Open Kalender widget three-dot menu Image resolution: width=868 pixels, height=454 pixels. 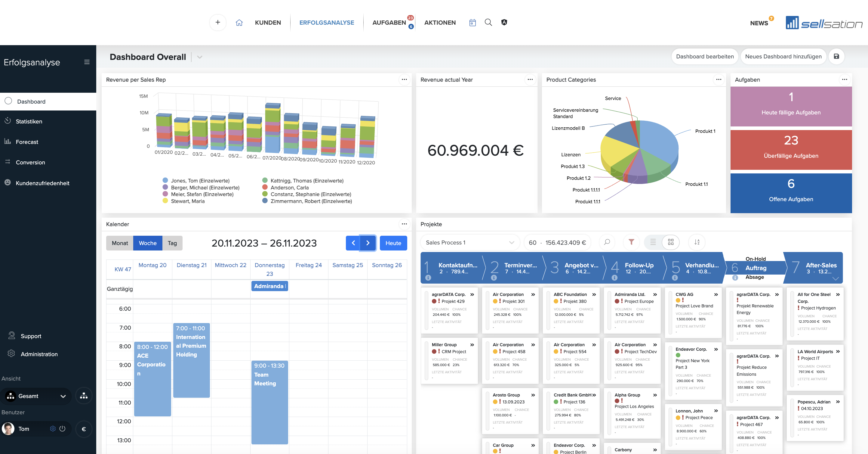coord(404,224)
